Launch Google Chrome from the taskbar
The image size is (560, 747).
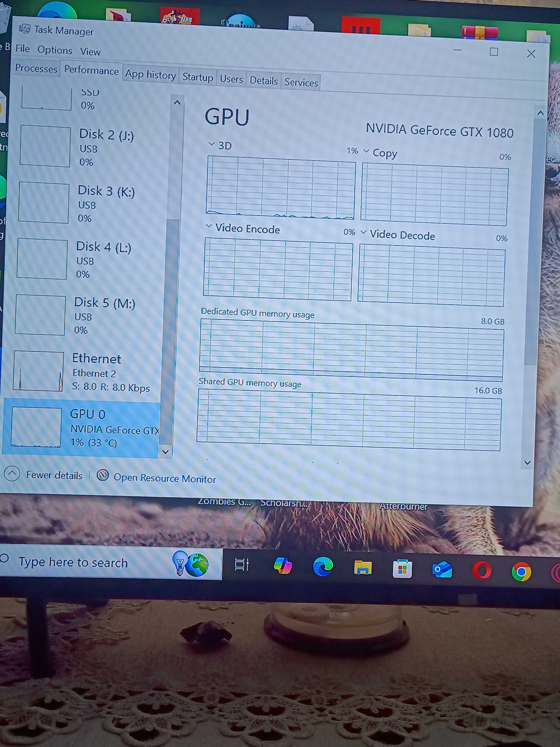tap(521, 572)
